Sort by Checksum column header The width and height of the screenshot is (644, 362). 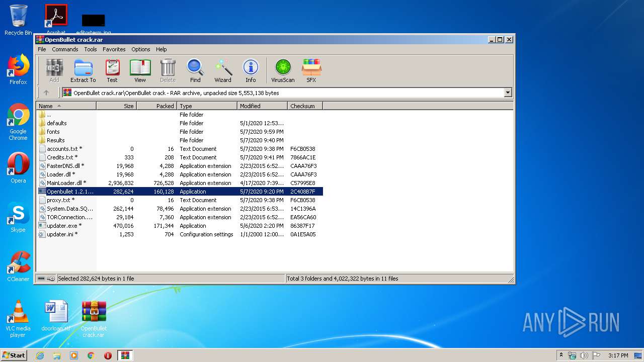pyautogui.click(x=305, y=106)
